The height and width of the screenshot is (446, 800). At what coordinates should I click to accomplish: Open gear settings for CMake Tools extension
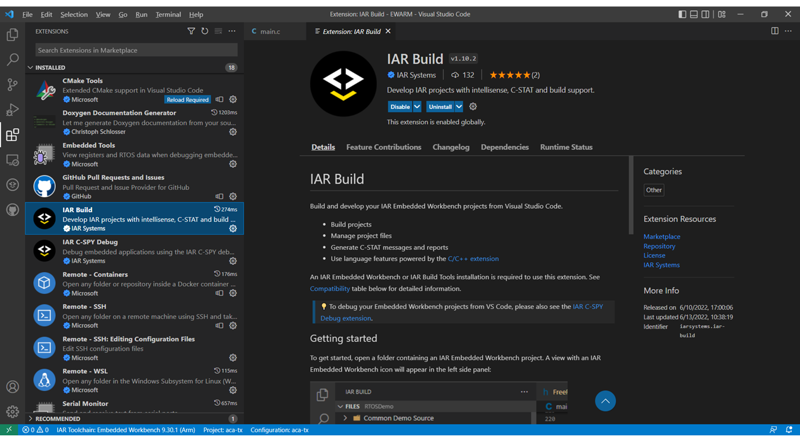pyautogui.click(x=233, y=100)
